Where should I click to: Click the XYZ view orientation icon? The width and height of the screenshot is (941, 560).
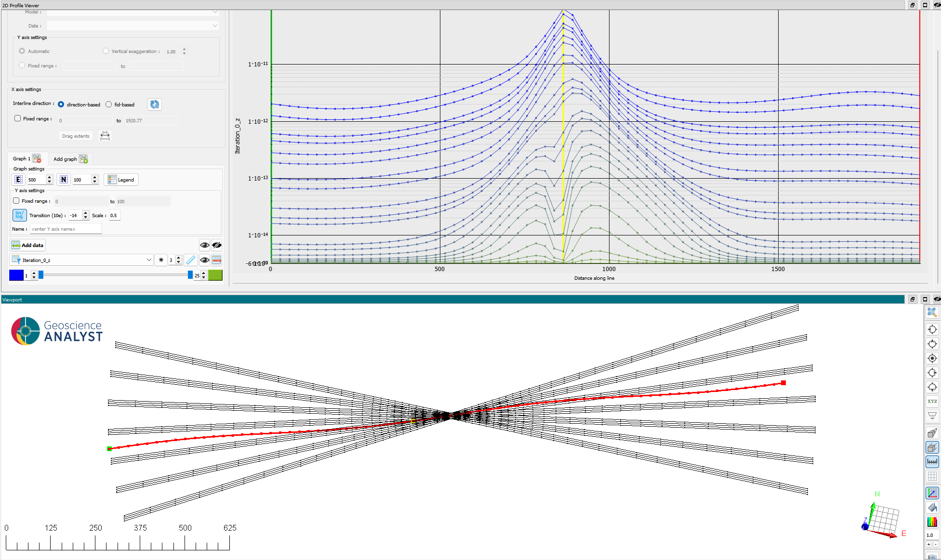coord(932,401)
